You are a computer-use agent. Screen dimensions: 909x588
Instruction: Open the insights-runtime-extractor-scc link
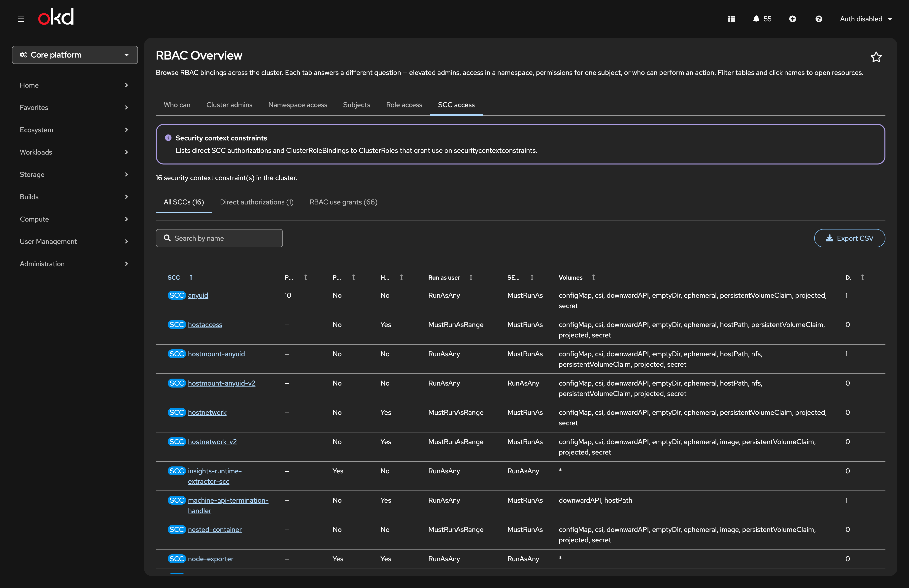click(x=215, y=476)
